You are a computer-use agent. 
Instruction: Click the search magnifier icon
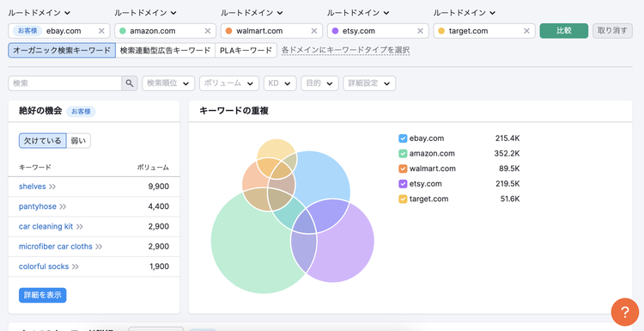[x=130, y=83]
